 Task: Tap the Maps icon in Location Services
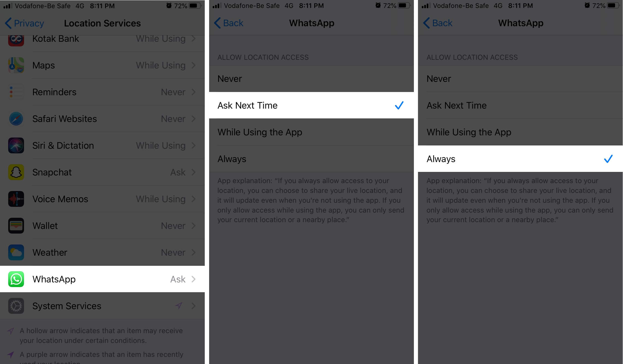pos(15,65)
